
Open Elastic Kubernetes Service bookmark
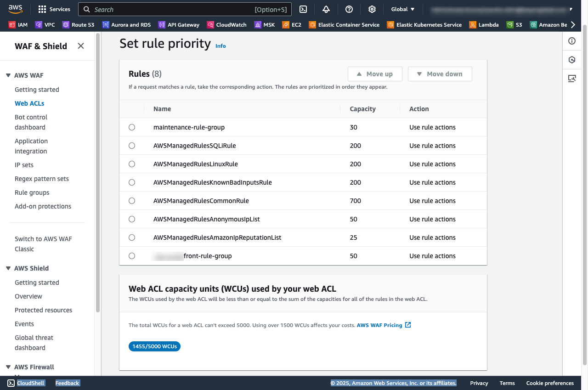[424, 25]
